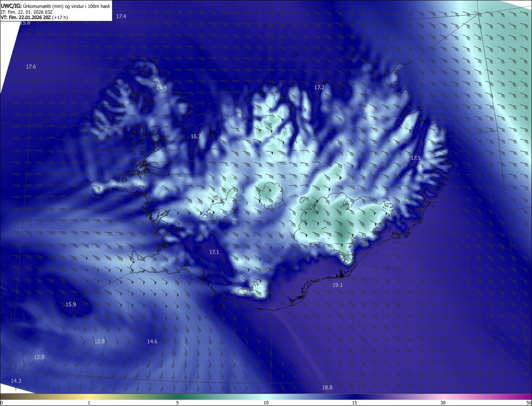
Task: Select the legend tick labeled 50
Action: [529, 403]
